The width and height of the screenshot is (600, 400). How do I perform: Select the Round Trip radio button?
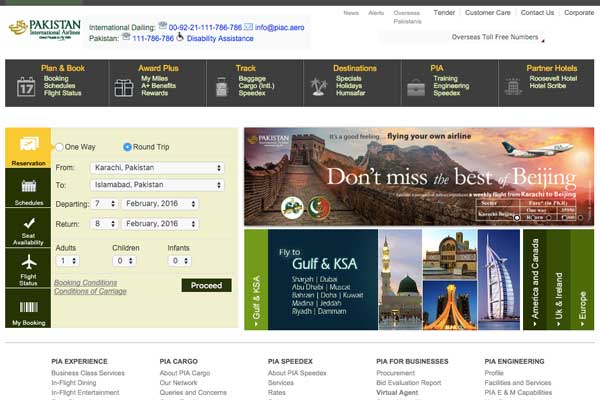(x=127, y=147)
